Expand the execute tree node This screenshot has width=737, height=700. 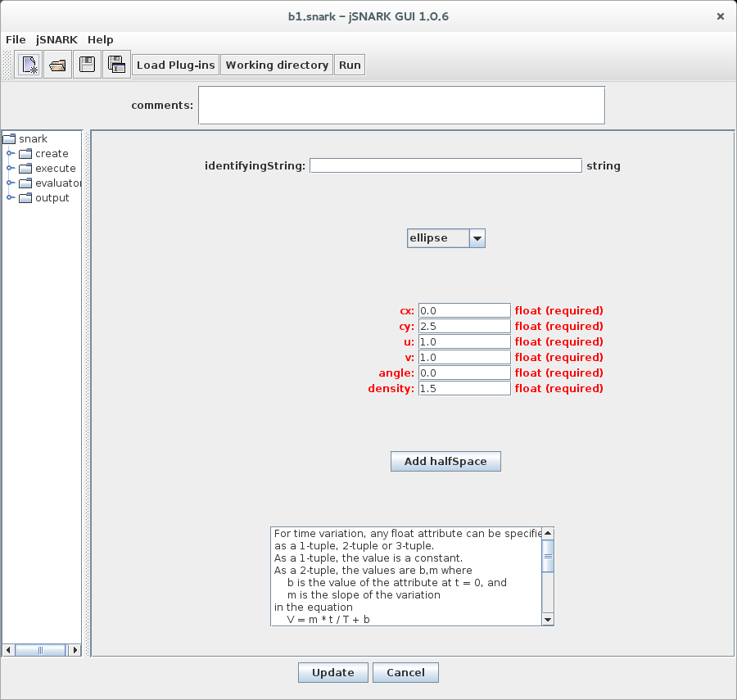11,168
